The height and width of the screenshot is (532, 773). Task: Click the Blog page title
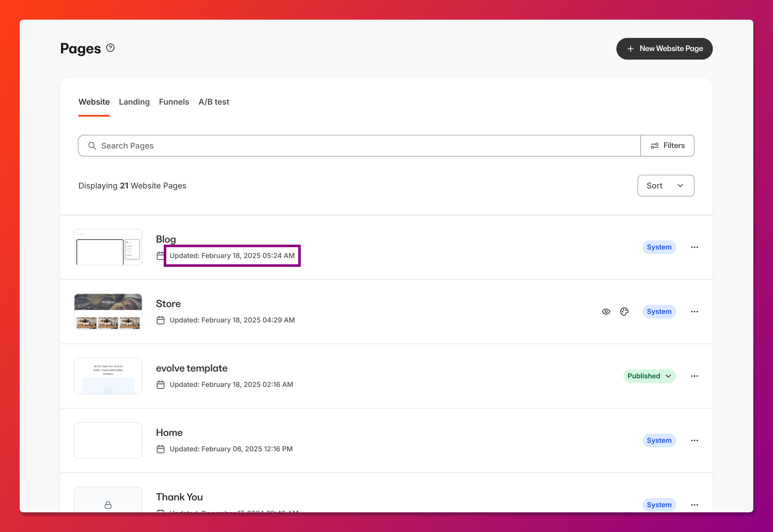(x=166, y=239)
